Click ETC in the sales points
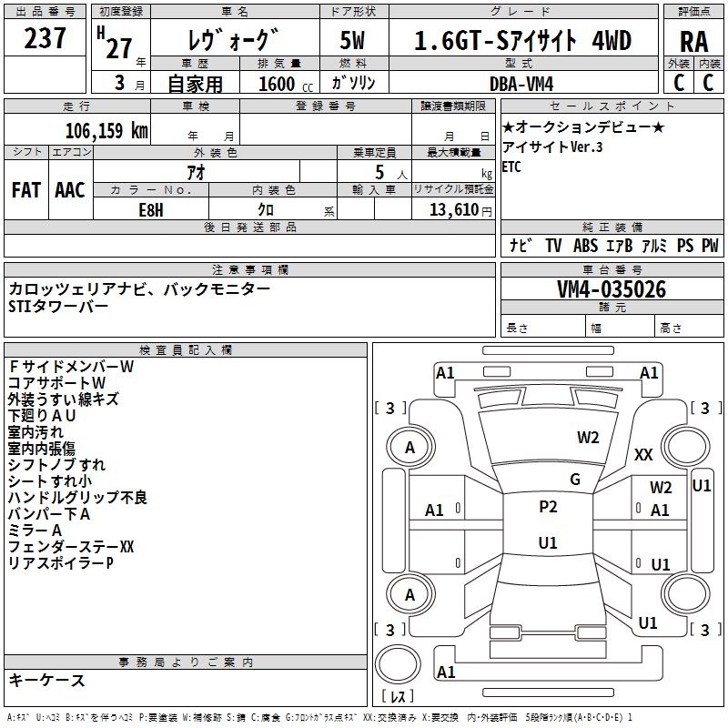 [x=511, y=167]
